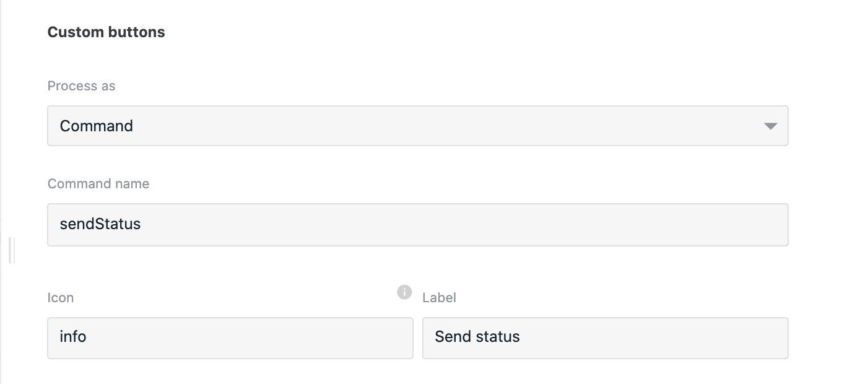Click the 'Command name' field label
The width and height of the screenshot is (868, 384).
click(98, 184)
